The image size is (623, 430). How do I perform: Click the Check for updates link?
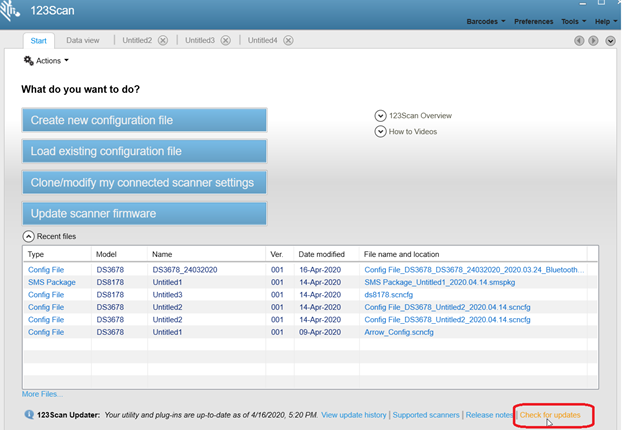(549, 414)
